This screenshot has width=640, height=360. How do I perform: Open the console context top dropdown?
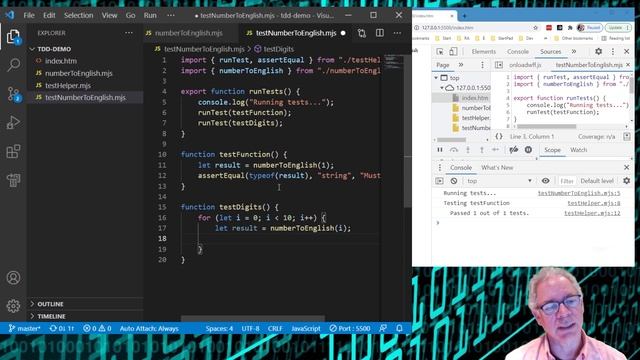tap(500, 181)
